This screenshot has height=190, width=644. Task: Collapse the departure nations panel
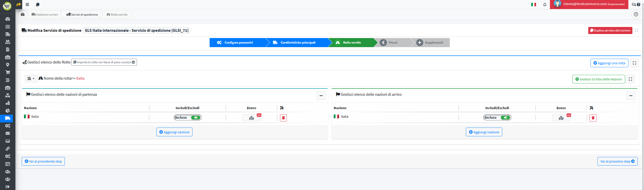[321, 96]
